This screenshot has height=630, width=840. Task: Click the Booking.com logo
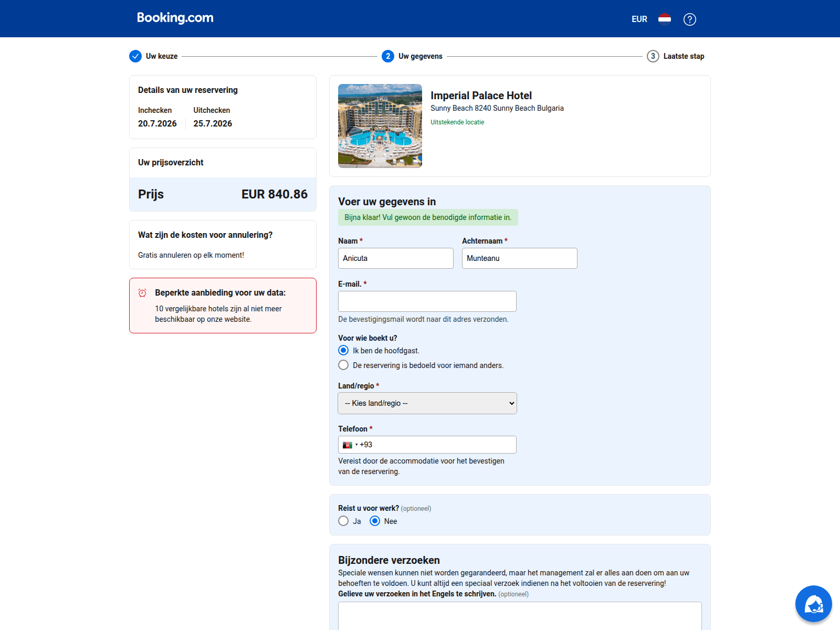[x=175, y=18]
